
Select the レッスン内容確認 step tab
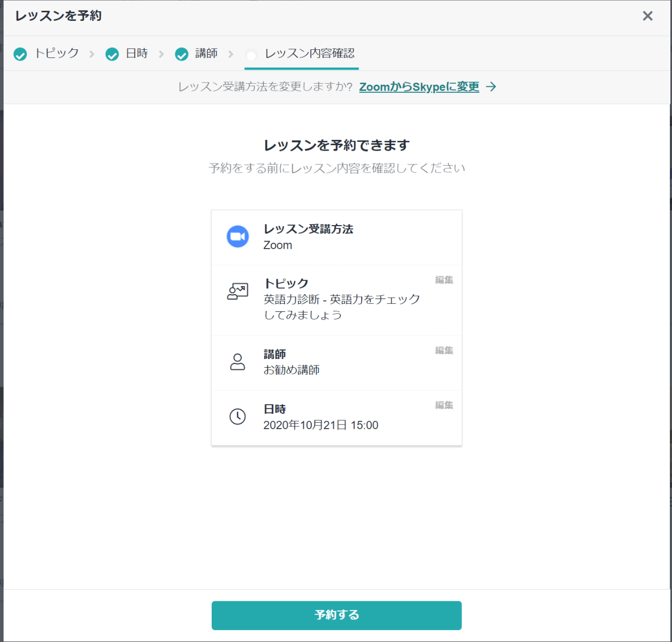pyautogui.click(x=309, y=53)
